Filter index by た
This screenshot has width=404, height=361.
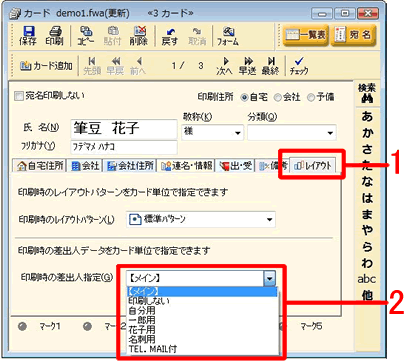coord(367,165)
